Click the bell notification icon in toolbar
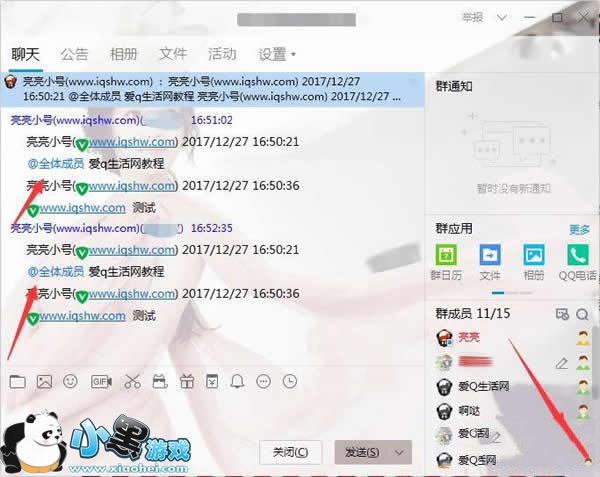This screenshot has width=600, height=477. click(x=238, y=381)
